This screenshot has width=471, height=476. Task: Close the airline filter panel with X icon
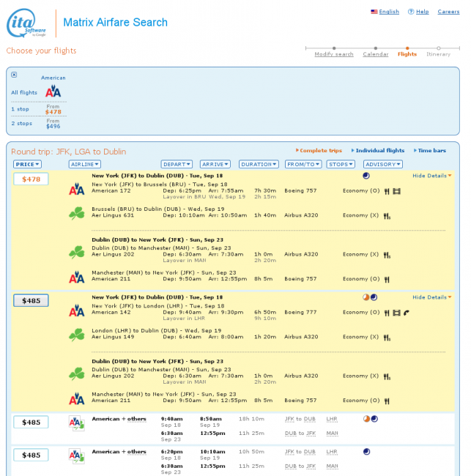[x=14, y=75]
